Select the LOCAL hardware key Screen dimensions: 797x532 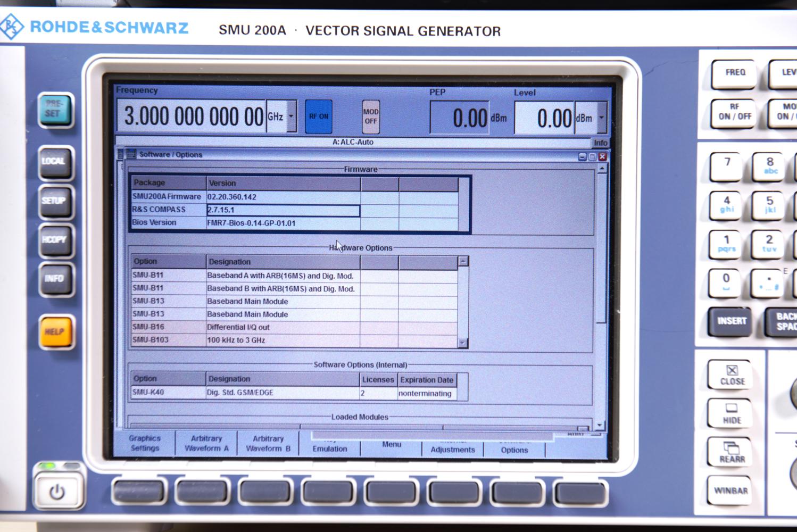click(55, 162)
